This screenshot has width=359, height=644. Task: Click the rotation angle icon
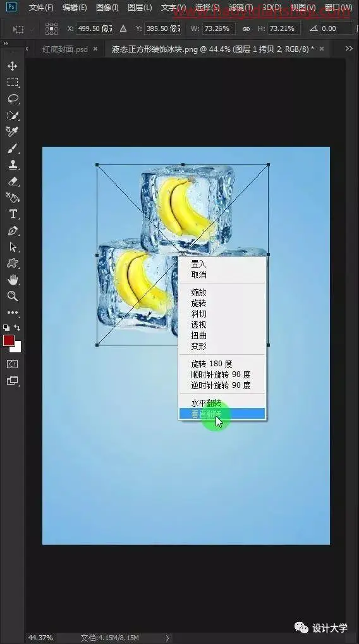click(x=314, y=28)
